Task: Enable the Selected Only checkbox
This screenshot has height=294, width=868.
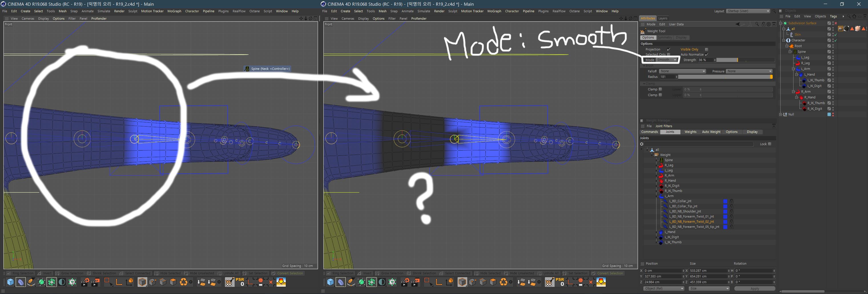Action: point(669,54)
